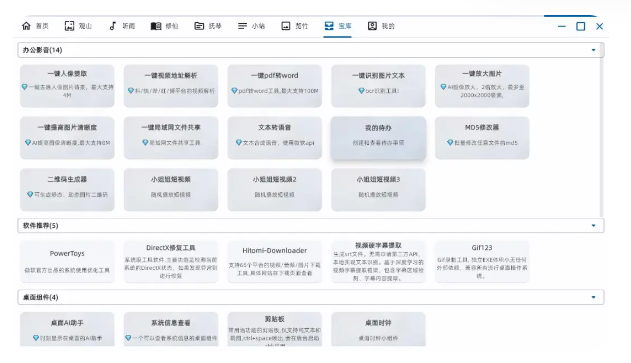Screen dimensions: 631x363
Task: Click the folder icon for 抚琴
Action: pos(199,26)
